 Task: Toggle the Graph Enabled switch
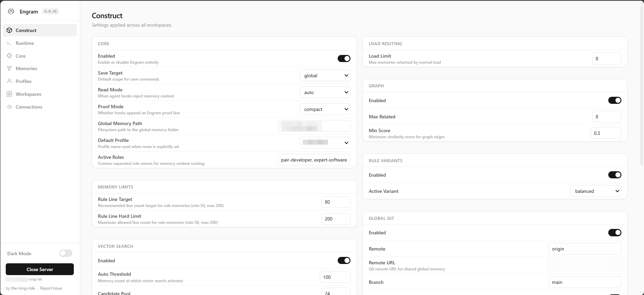tap(615, 100)
